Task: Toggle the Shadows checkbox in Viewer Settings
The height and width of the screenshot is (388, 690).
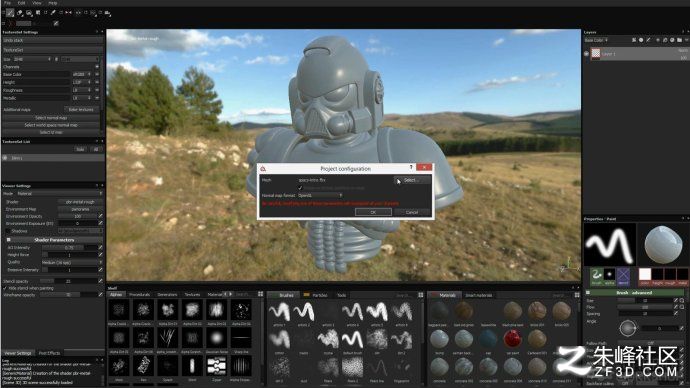Action: 7,231
